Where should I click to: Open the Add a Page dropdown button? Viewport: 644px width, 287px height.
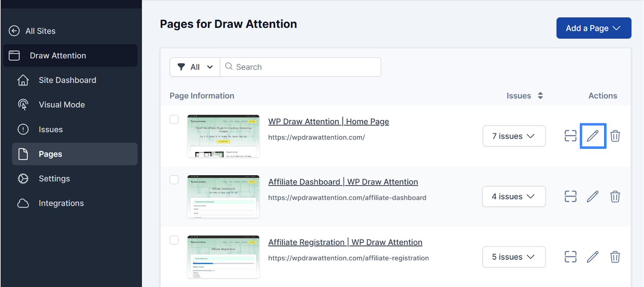tap(594, 28)
